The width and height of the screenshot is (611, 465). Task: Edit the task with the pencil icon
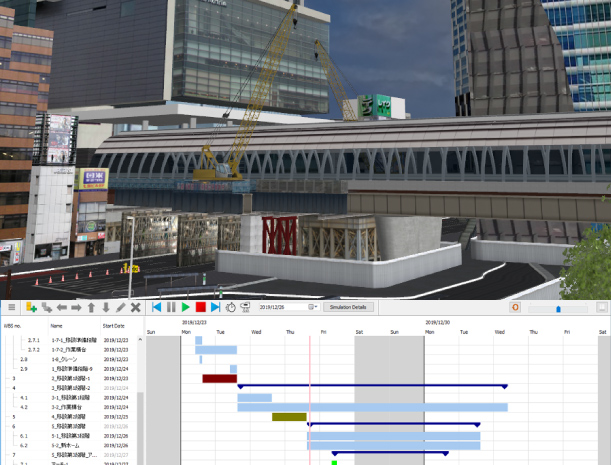(121, 307)
